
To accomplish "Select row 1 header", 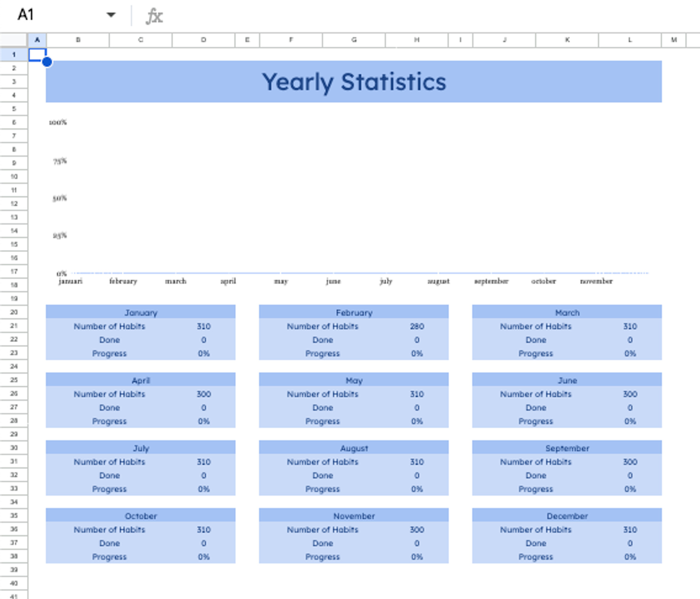I will tap(14, 54).
